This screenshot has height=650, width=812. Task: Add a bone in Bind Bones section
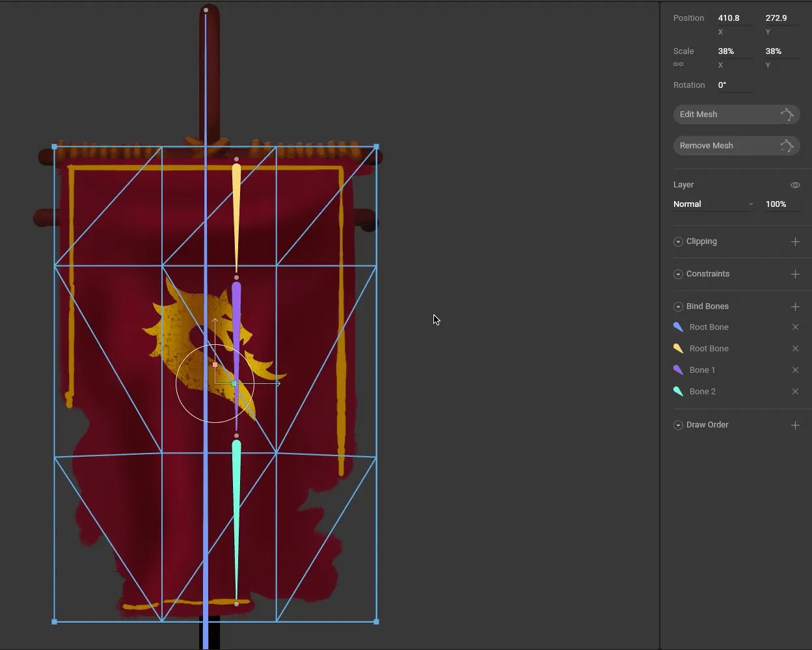[795, 306]
